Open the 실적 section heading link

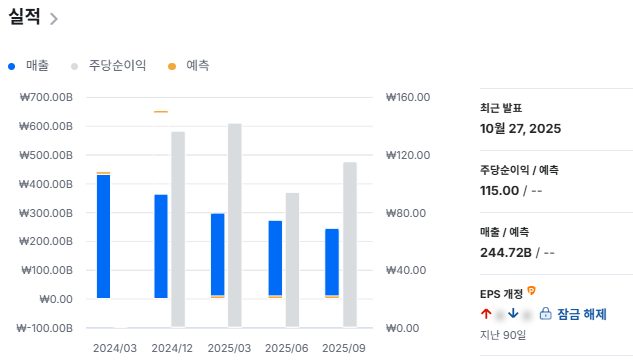click(24, 17)
